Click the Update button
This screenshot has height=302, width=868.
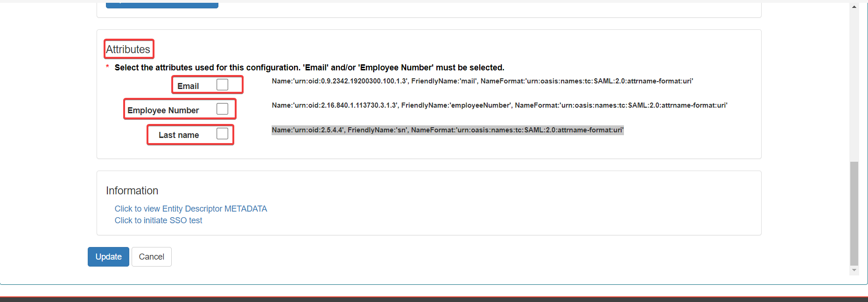point(108,257)
